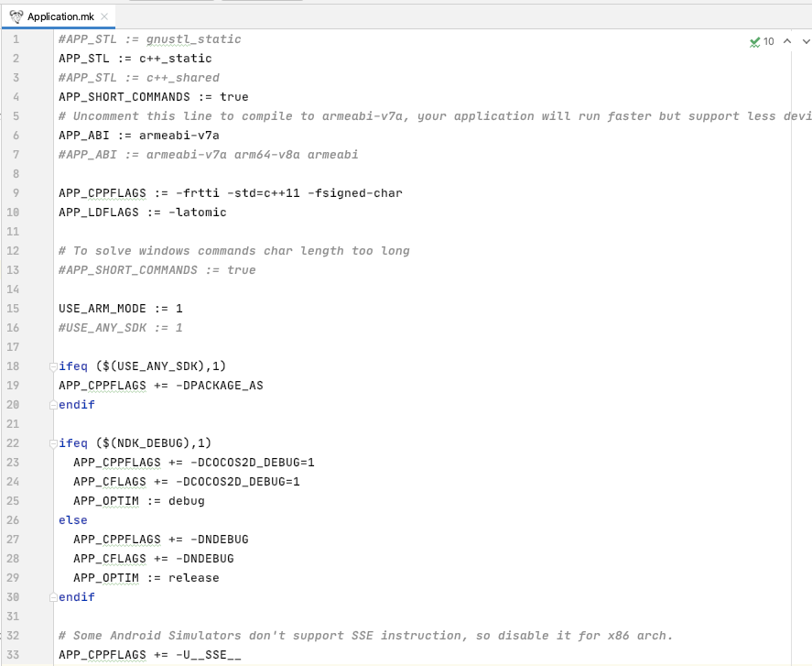Collapse fold marker at endif on line 30

click(53, 597)
